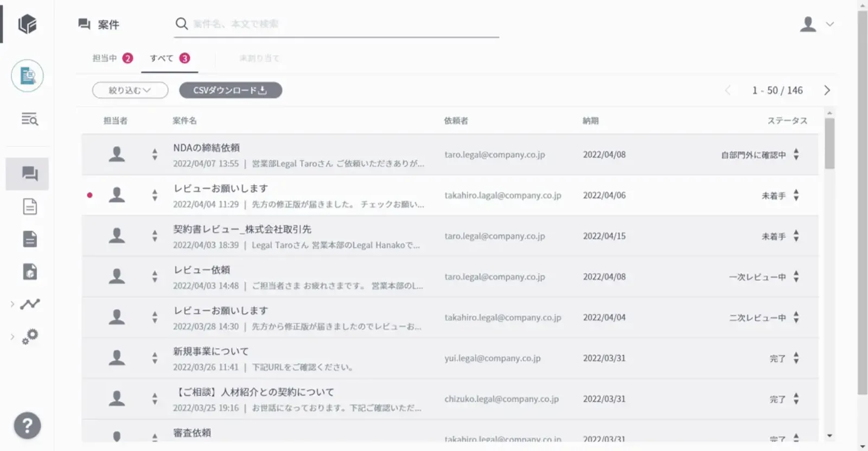
Task: Open the contract review icon in sidebar
Action: coord(27,75)
